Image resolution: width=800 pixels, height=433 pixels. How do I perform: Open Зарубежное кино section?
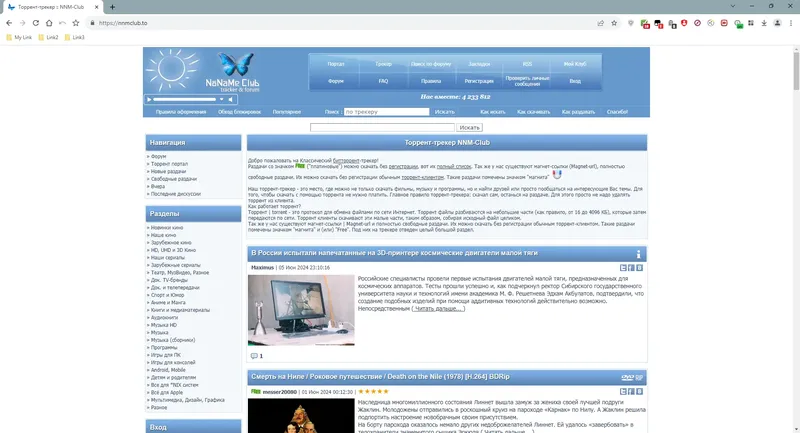(171, 243)
